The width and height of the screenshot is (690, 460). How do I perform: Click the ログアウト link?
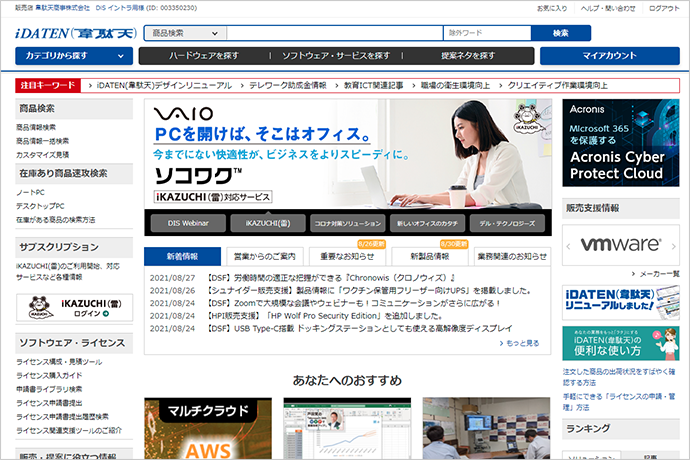pyautogui.click(x=664, y=8)
